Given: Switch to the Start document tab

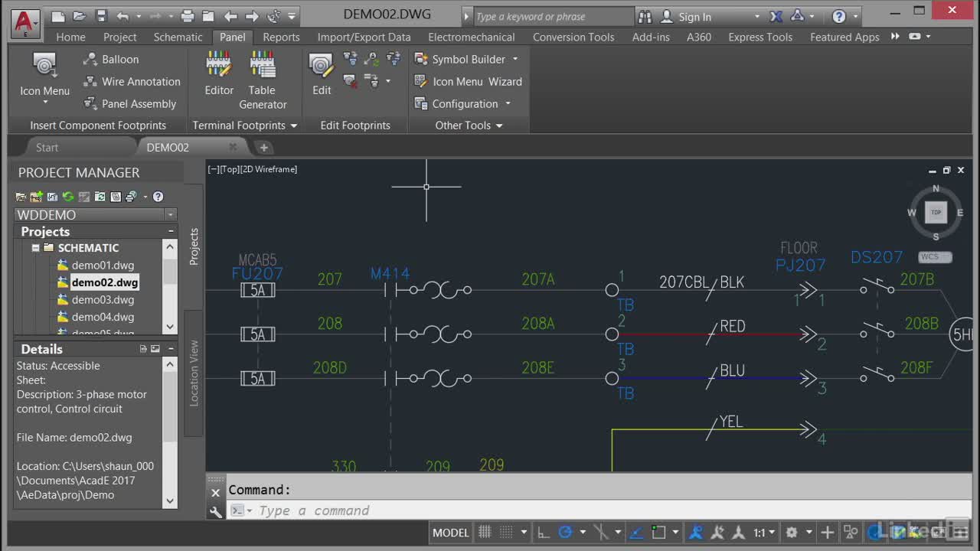Looking at the screenshot, I should 47,147.
